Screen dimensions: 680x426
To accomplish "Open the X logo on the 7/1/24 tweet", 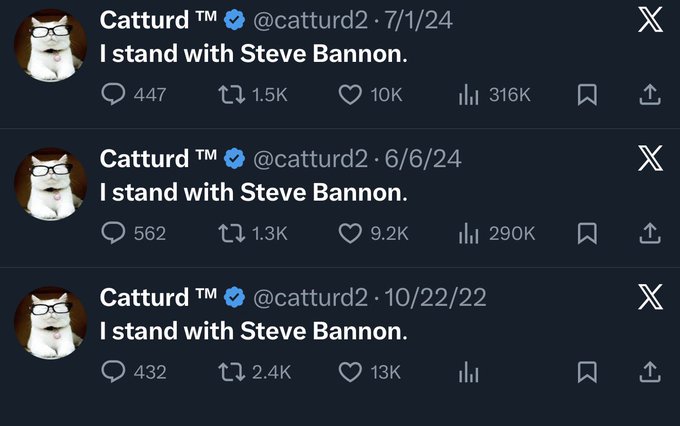I will point(650,20).
